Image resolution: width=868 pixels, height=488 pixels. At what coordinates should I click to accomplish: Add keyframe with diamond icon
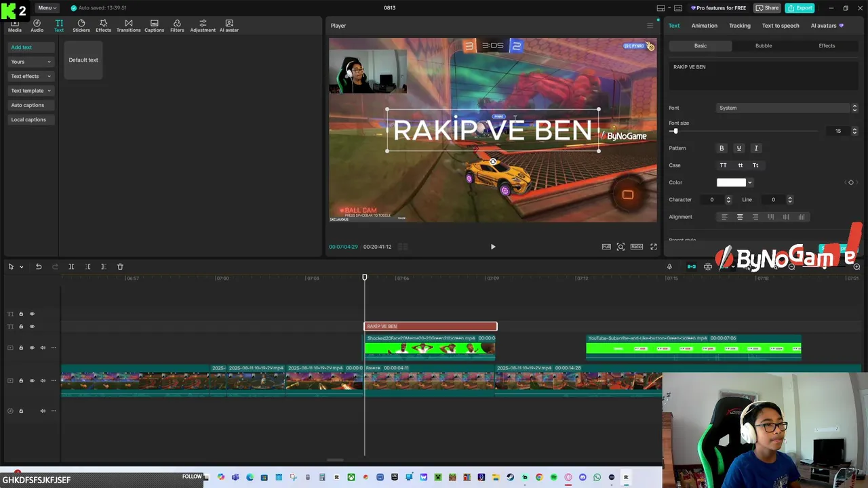851,182
